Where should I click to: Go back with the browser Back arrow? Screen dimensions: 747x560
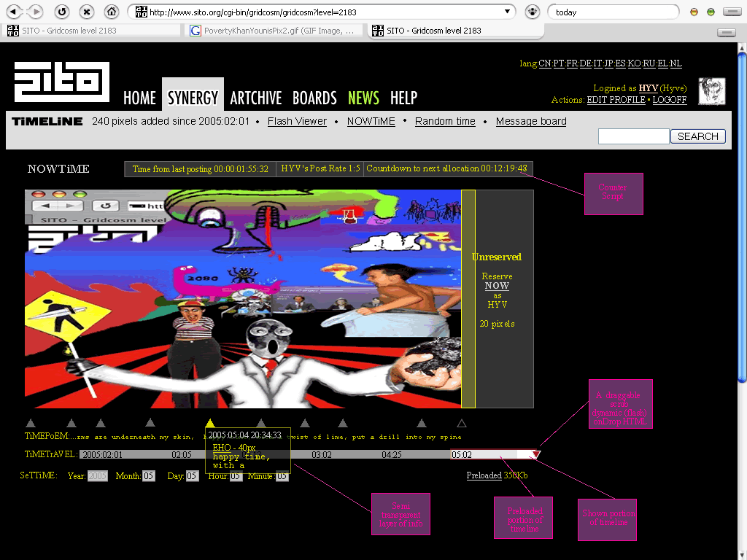coord(15,12)
